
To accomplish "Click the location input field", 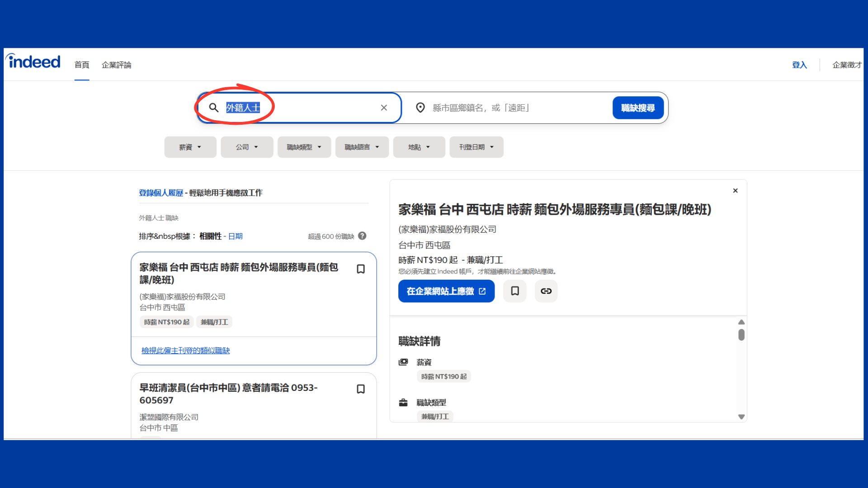I will 515,108.
